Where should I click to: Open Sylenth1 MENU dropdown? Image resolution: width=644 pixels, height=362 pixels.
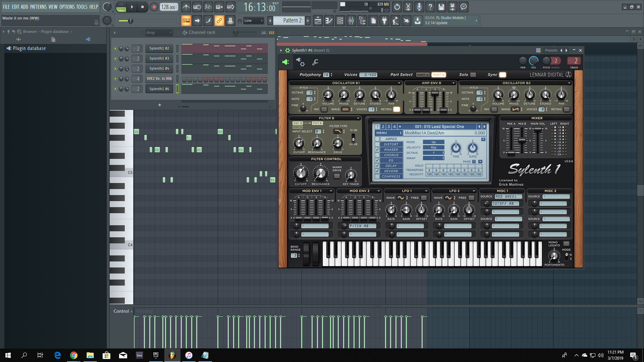tap(388, 133)
